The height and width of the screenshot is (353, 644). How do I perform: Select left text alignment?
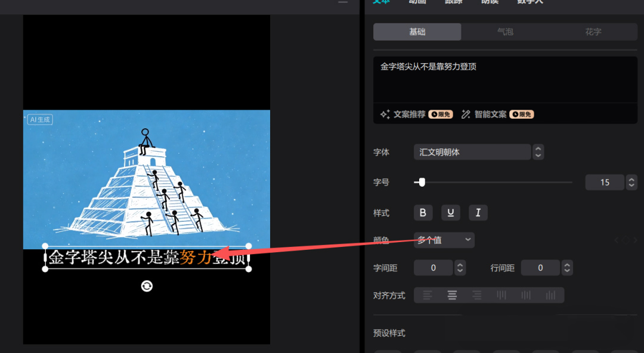coord(427,295)
